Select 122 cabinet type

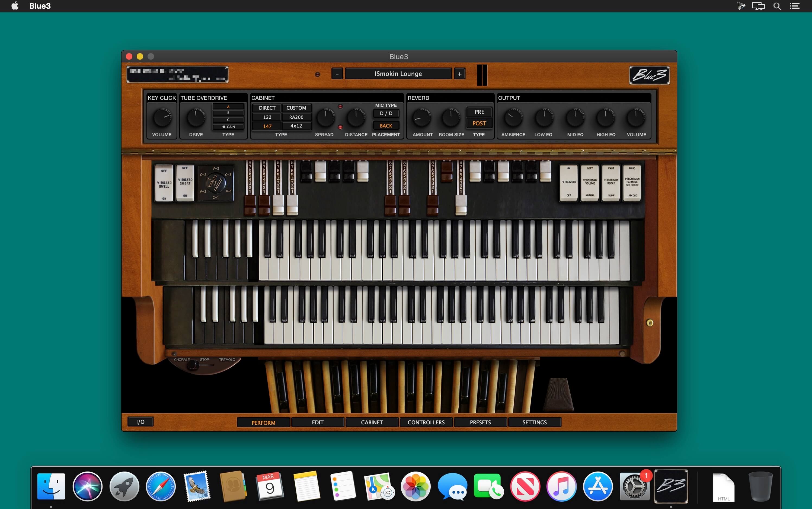pyautogui.click(x=267, y=117)
